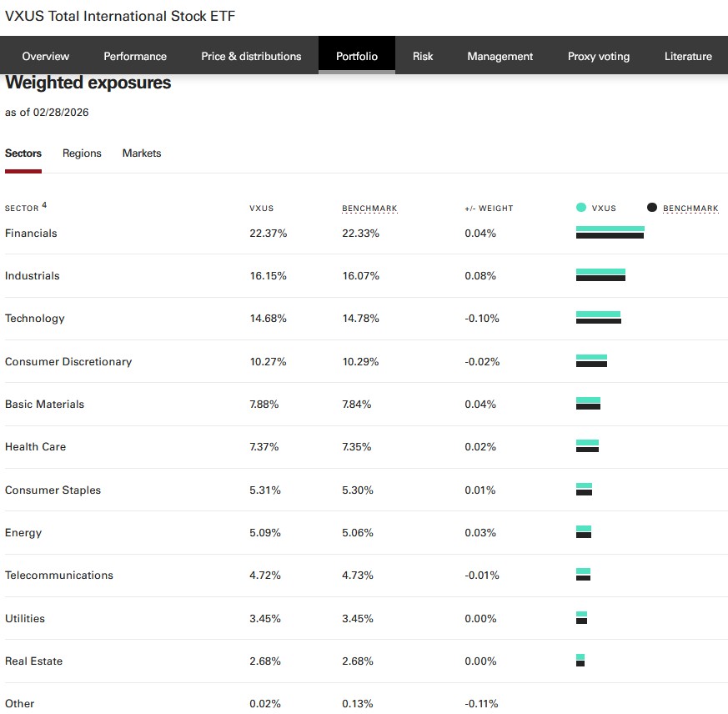The width and height of the screenshot is (728, 714).
Task: Click the black Basic Materials benchmark bar
Action: tap(588, 407)
